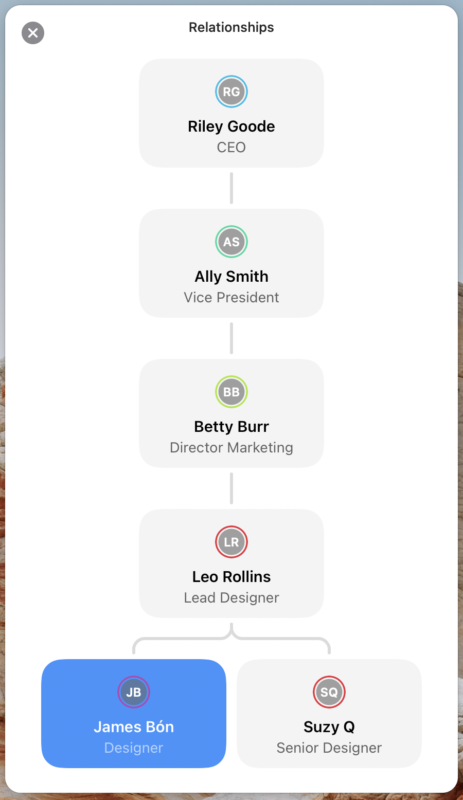Click the RG avatar icon
Viewport: 463px width, 800px height.
231,92
